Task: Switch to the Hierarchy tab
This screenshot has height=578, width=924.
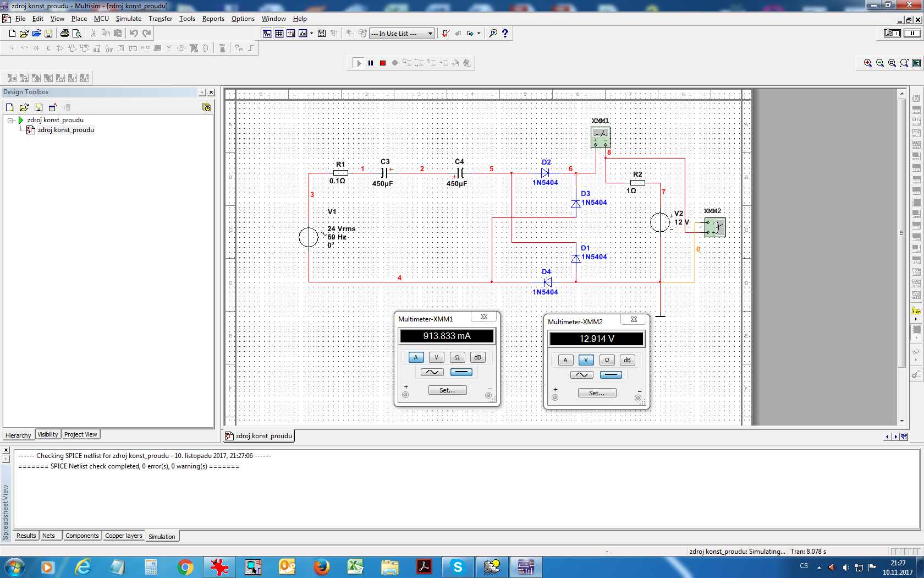Action: point(18,435)
